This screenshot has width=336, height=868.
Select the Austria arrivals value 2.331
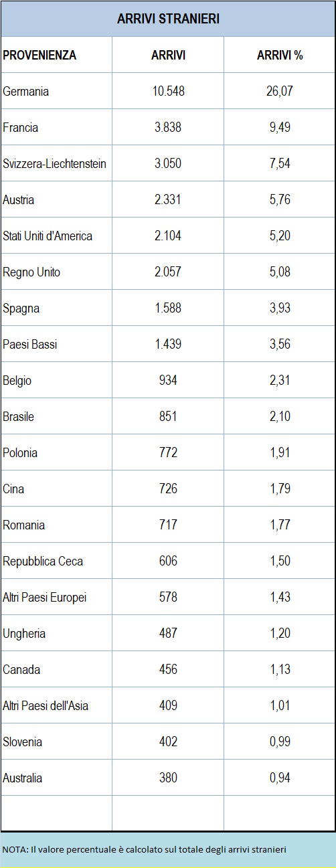tap(168, 199)
